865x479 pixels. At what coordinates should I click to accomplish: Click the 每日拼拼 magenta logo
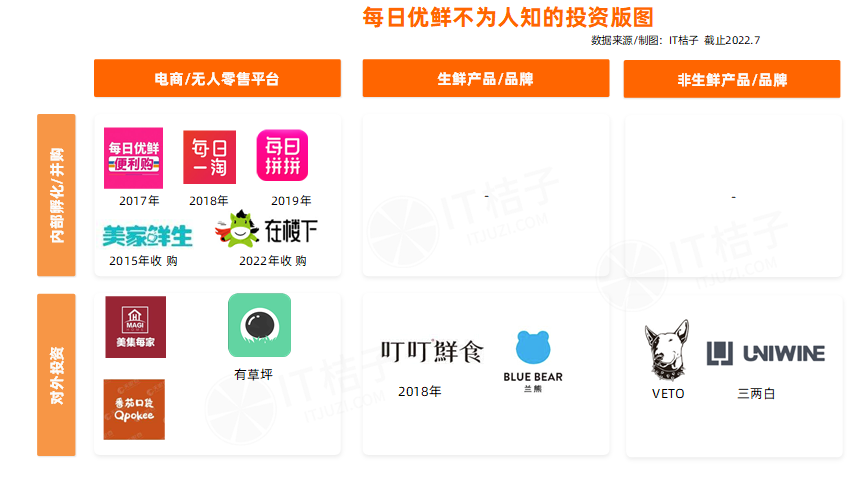282,155
